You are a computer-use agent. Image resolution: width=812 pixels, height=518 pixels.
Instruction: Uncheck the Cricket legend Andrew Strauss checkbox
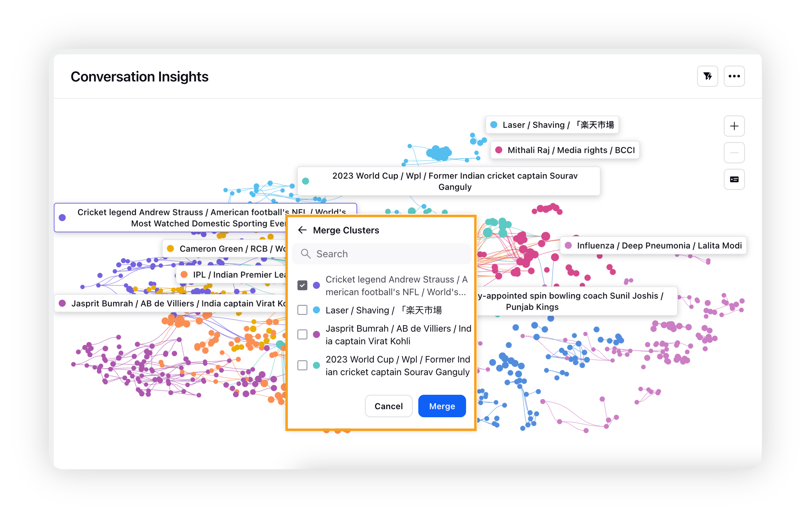tap(302, 285)
